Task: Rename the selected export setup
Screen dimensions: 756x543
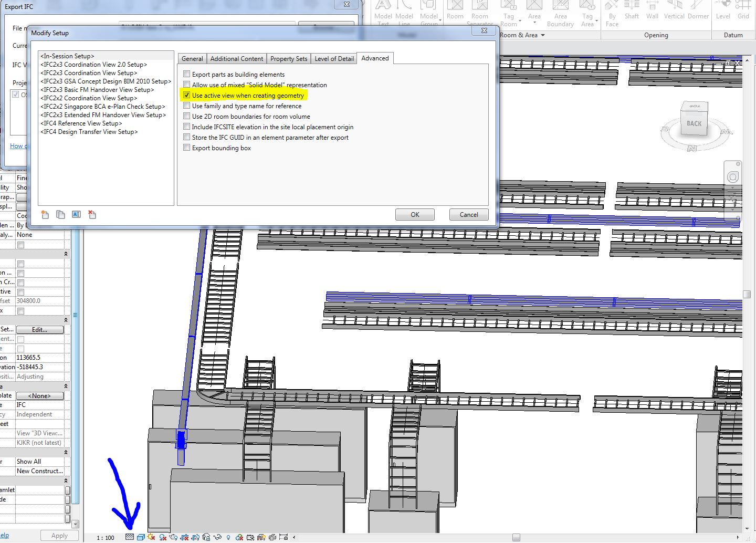Action: coord(77,214)
